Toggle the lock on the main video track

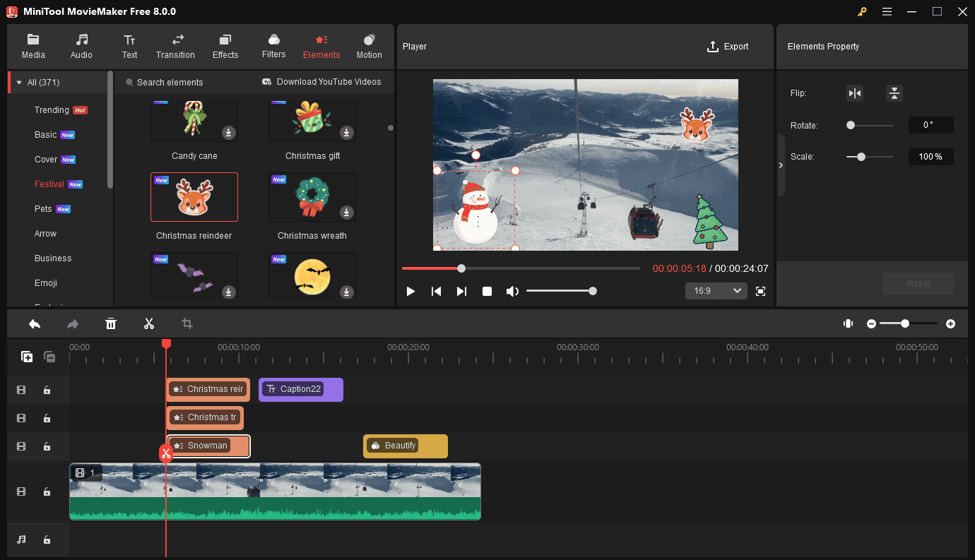point(47,492)
